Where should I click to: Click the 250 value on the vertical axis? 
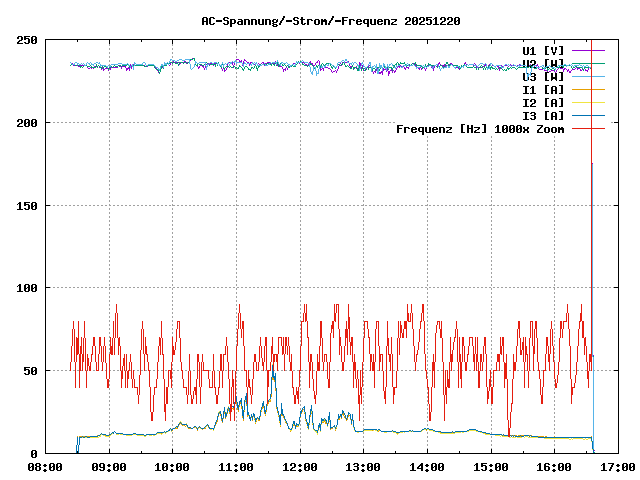(27, 40)
